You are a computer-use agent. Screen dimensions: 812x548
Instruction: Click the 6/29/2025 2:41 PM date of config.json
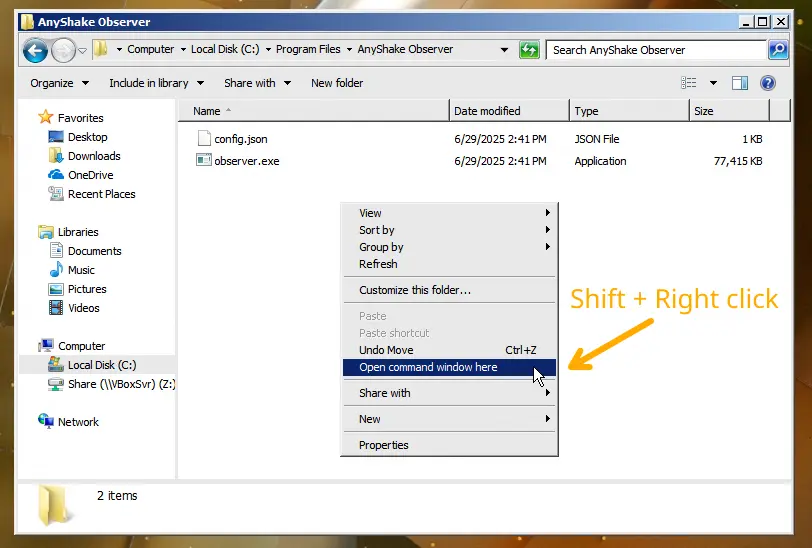point(500,139)
